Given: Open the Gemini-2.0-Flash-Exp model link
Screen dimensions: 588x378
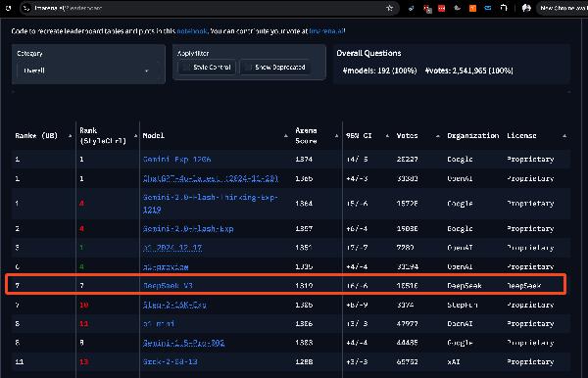Looking at the screenshot, I should tap(188, 229).
